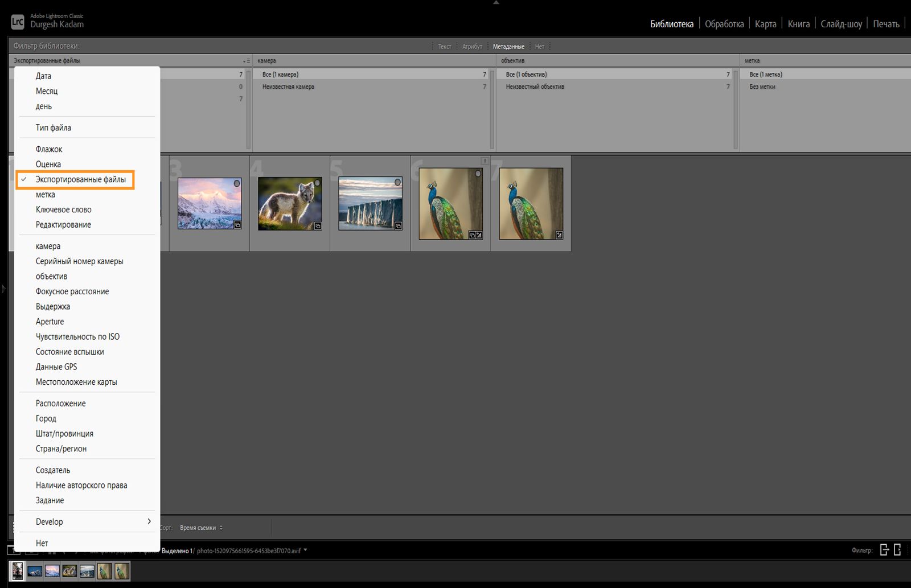Toggle the quick collection circle on pink mountain photo
This screenshot has height=588, width=911.
[x=237, y=183]
